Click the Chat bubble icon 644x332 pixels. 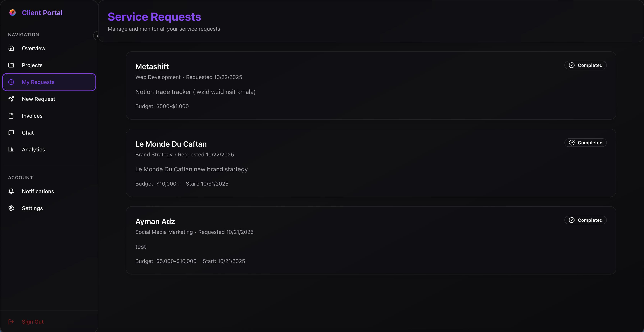(x=11, y=132)
